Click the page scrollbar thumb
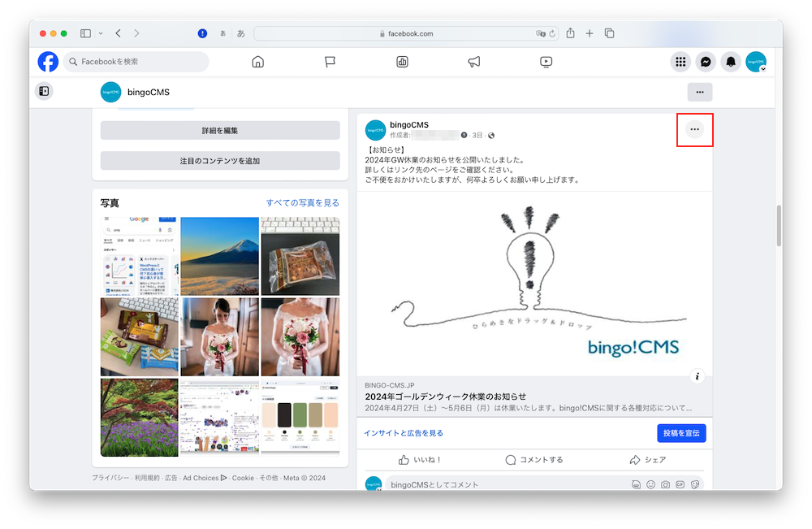This screenshot has height=529, width=812. [x=779, y=225]
